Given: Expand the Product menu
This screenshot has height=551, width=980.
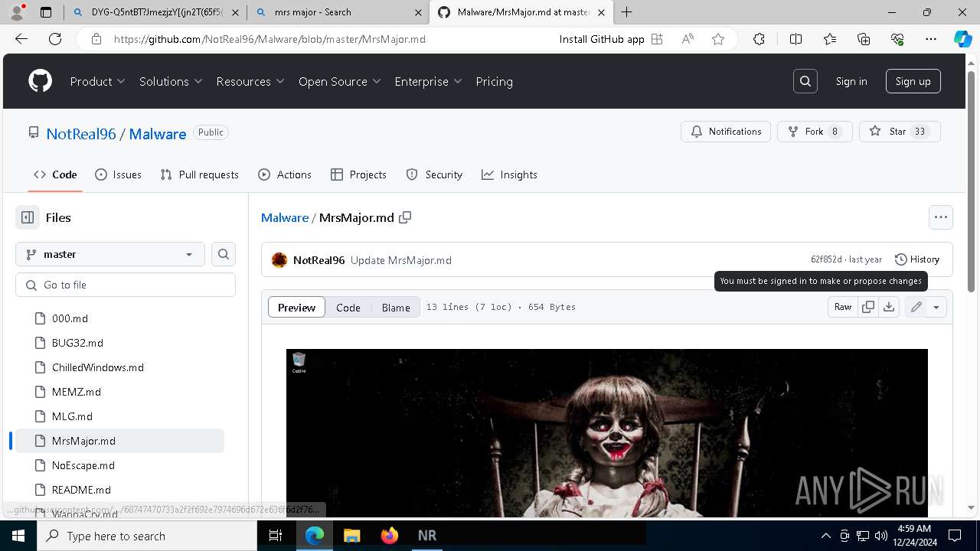Looking at the screenshot, I should (98, 81).
